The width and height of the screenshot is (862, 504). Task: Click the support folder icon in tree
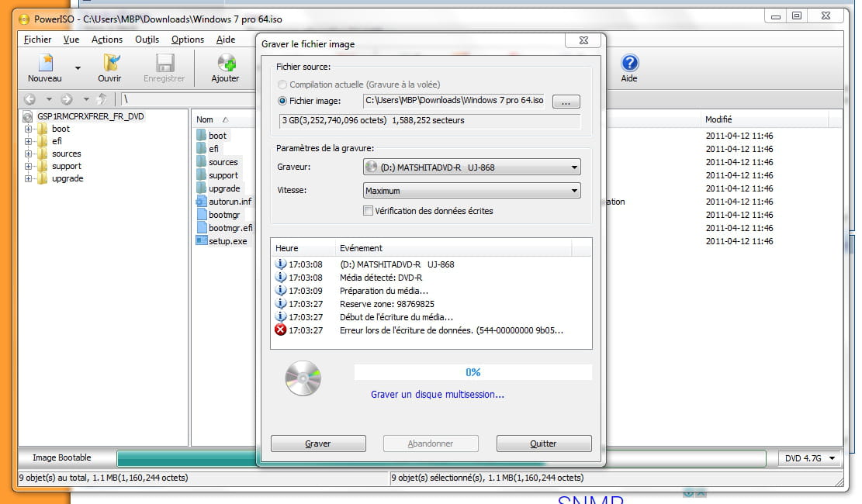coord(43,166)
